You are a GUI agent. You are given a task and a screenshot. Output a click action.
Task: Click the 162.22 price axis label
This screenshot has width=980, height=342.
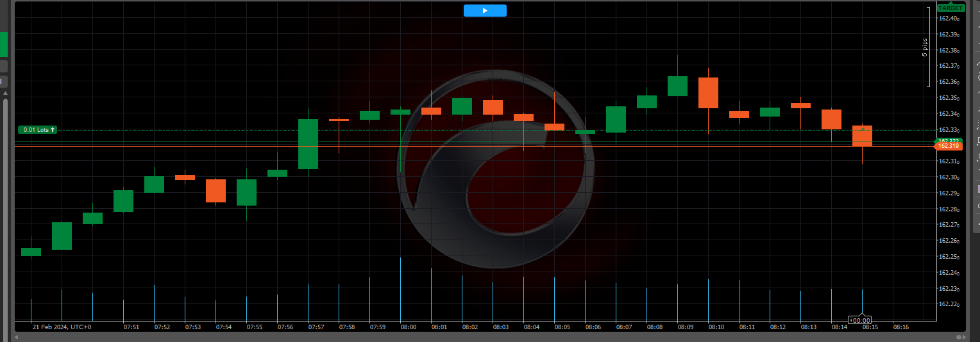pos(949,304)
